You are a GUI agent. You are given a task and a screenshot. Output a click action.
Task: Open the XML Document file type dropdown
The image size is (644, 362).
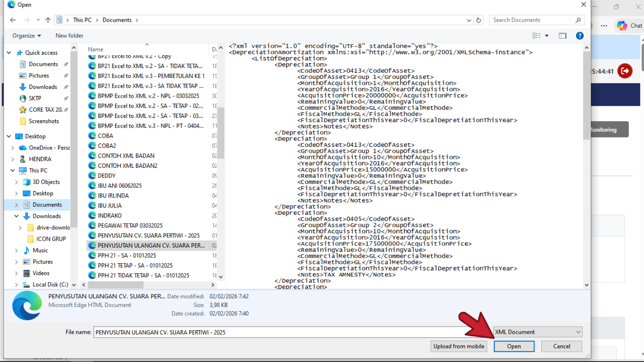pyautogui.click(x=538, y=332)
